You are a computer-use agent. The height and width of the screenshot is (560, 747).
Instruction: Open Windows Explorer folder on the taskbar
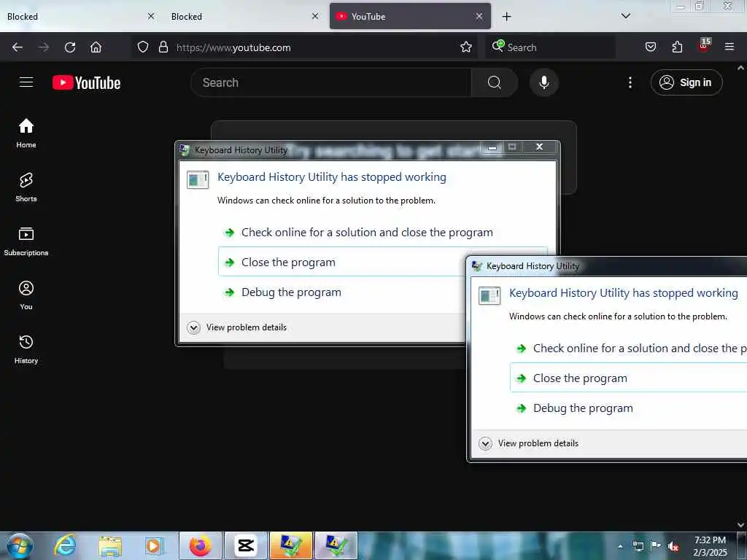coord(110,545)
